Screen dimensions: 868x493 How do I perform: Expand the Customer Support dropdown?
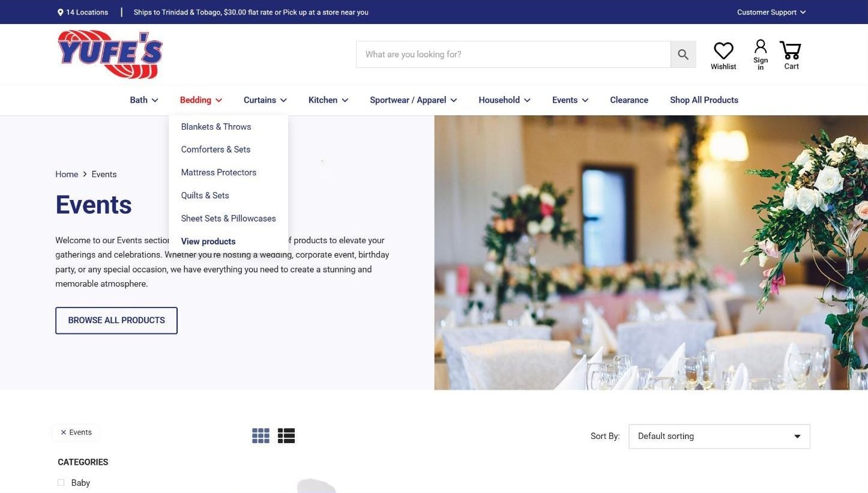pyautogui.click(x=771, y=12)
